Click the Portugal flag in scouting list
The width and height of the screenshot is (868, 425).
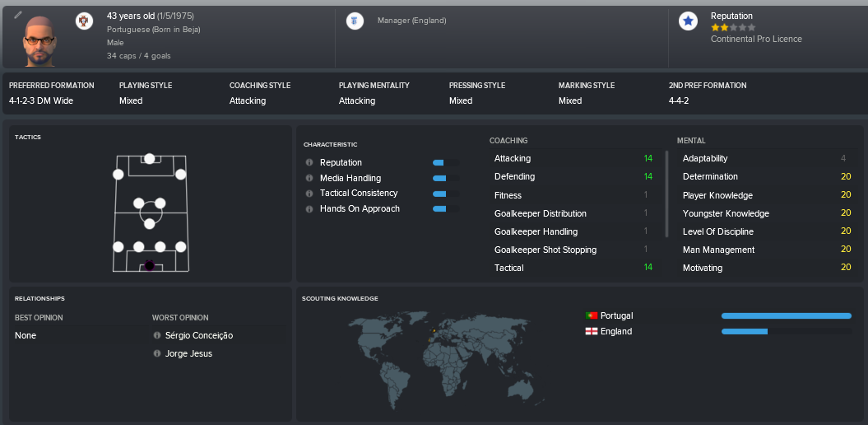tap(592, 315)
